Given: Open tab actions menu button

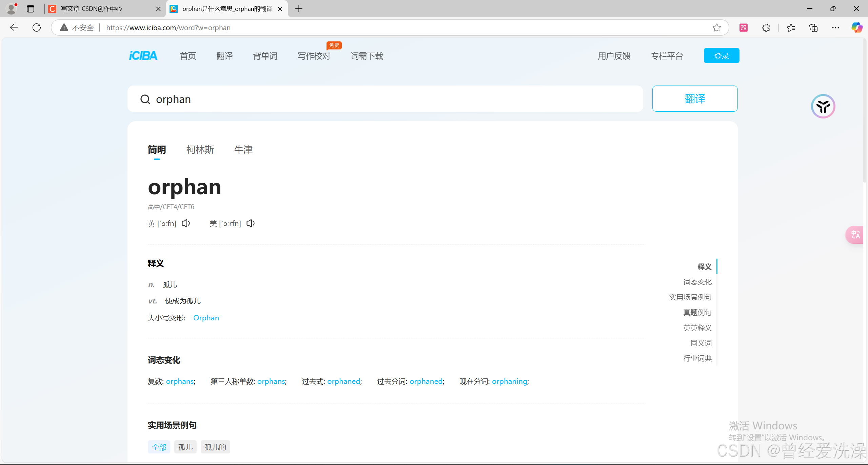Looking at the screenshot, I should point(31,9).
